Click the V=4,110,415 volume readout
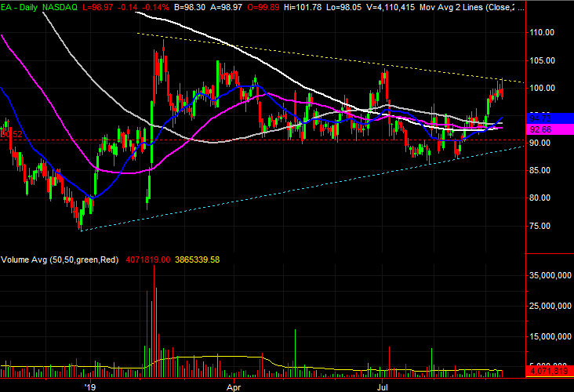The width and height of the screenshot is (574, 392). click(x=391, y=7)
